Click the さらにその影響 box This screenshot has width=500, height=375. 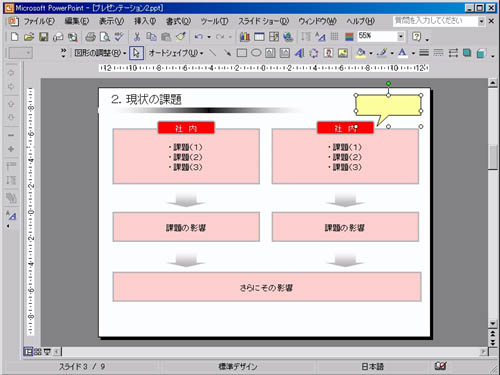(x=267, y=287)
